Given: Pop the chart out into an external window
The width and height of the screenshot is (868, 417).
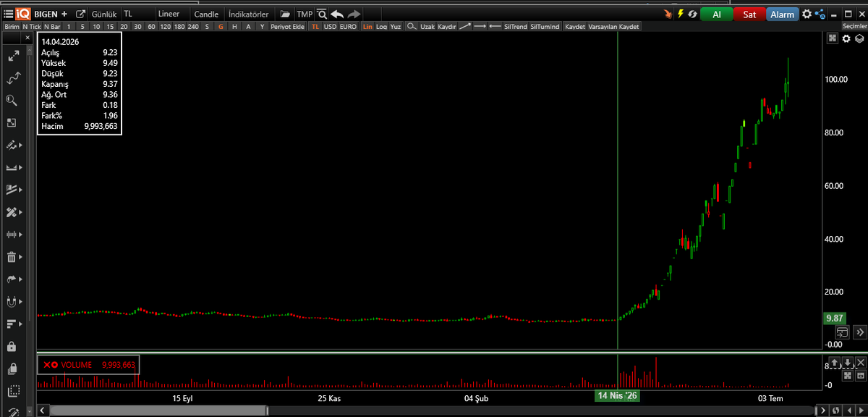Looking at the screenshot, I should point(80,14).
